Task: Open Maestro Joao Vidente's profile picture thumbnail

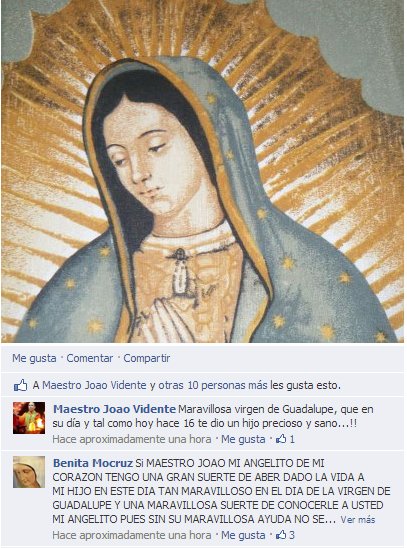Action: click(29, 418)
